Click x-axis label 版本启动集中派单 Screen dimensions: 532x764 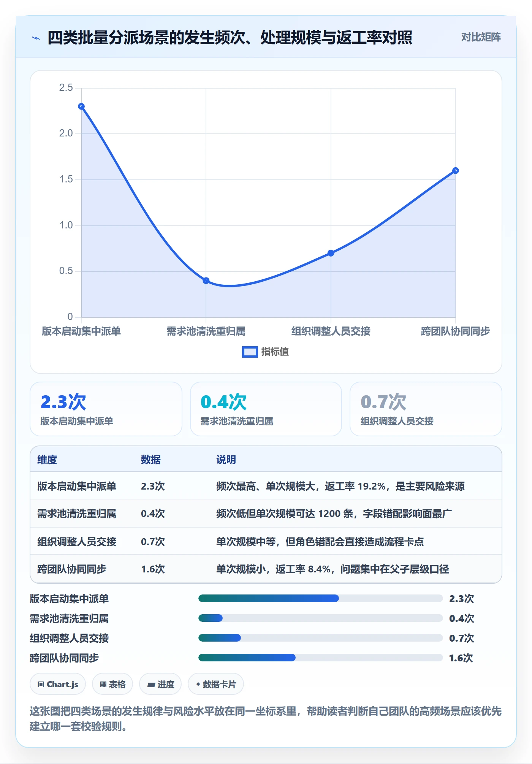(x=81, y=331)
